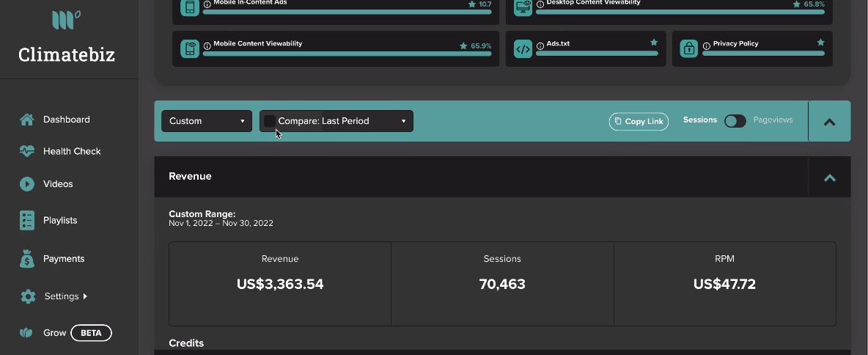Click the Playlists list icon
Screen dimensions: 868x355
[27, 221]
